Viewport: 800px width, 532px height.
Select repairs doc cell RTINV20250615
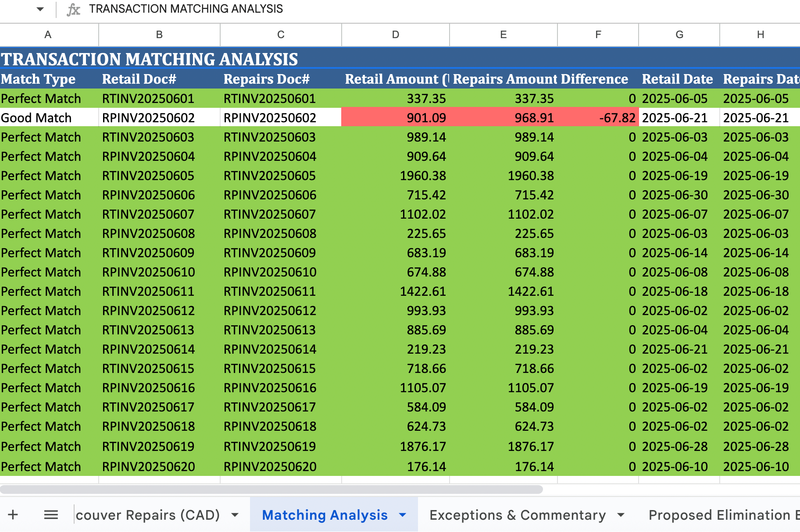click(x=281, y=368)
